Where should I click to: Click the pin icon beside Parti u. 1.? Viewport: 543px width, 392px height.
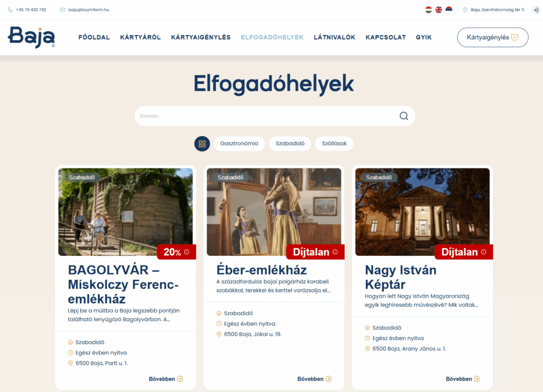(x=71, y=363)
